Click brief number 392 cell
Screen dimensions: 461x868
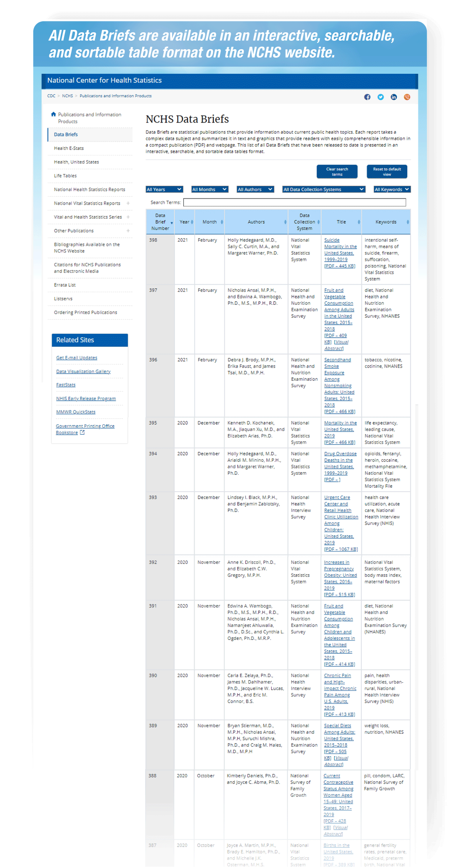click(160, 578)
